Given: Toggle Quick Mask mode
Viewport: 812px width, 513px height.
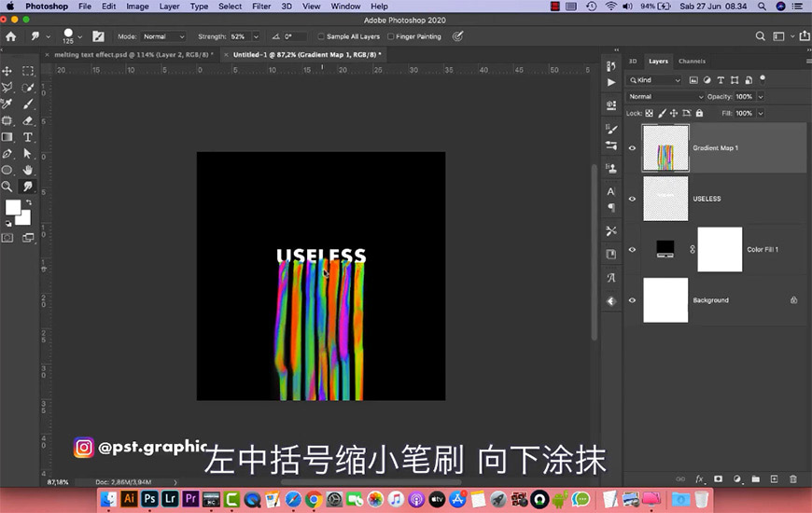Looking at the screenshot, I should [7, 238].
